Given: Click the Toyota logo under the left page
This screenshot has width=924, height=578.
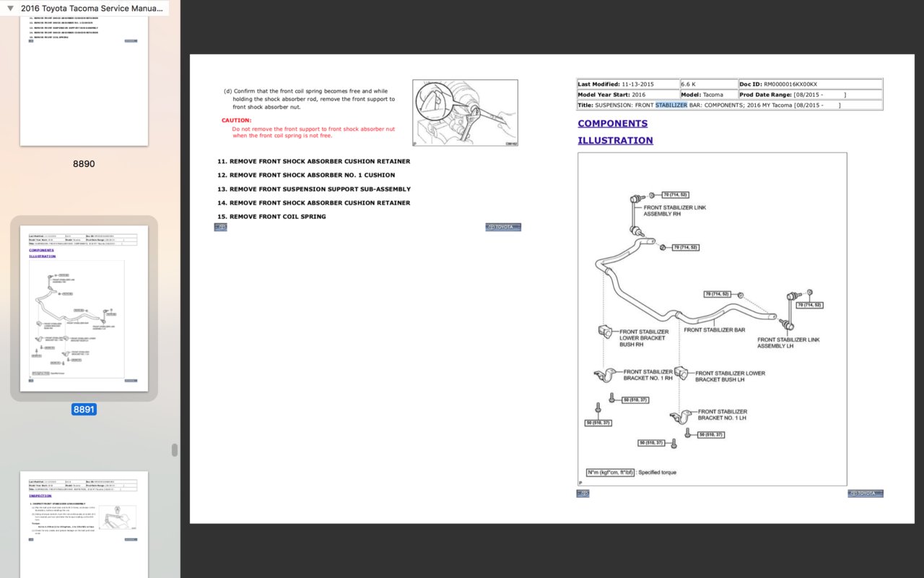Looking at the screenshot, I should 503,227.
